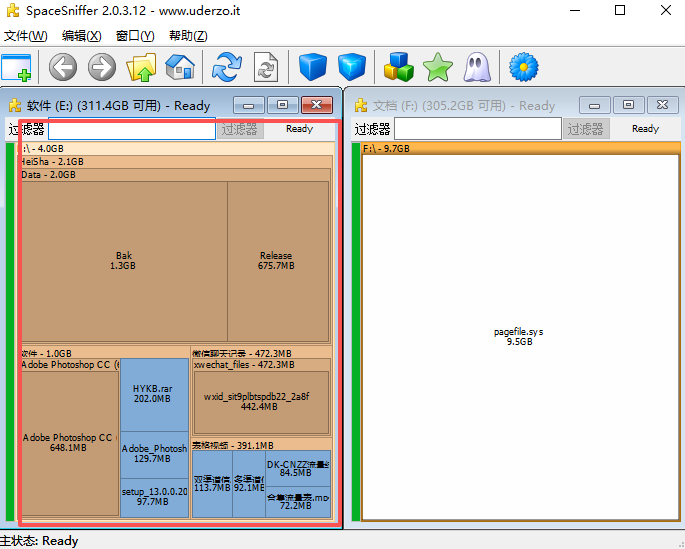Click the xwechat_files - 472.3MB folder header
The width and height of the screenshot is (685, 549).
coord(261,365)
